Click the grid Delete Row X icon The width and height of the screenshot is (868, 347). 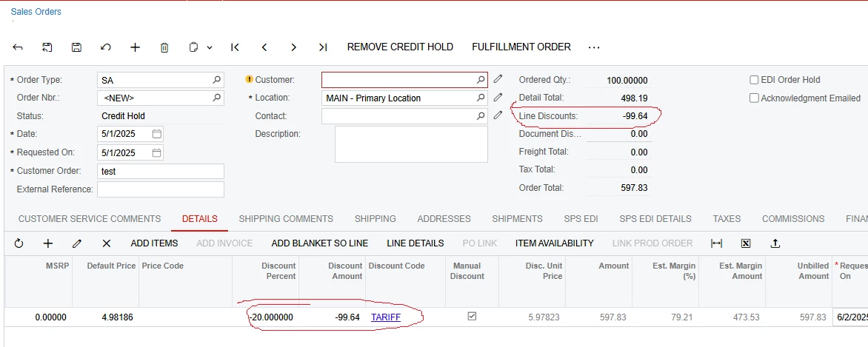coord(107,243)
